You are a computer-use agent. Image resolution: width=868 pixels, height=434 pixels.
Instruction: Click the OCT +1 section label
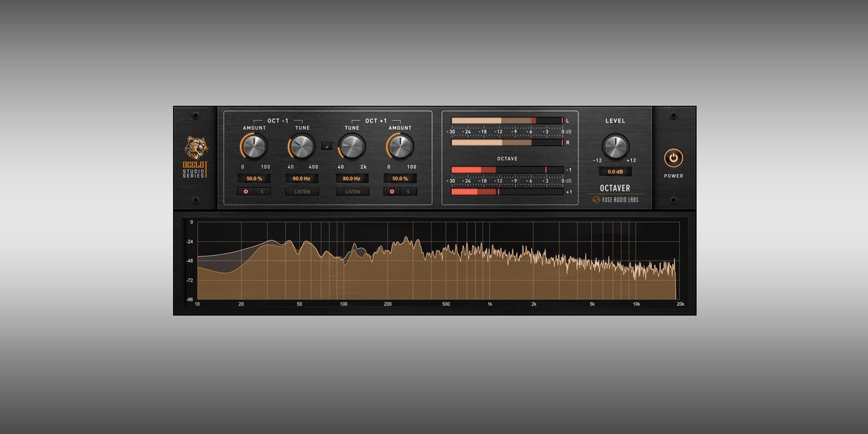coord(376,121)
